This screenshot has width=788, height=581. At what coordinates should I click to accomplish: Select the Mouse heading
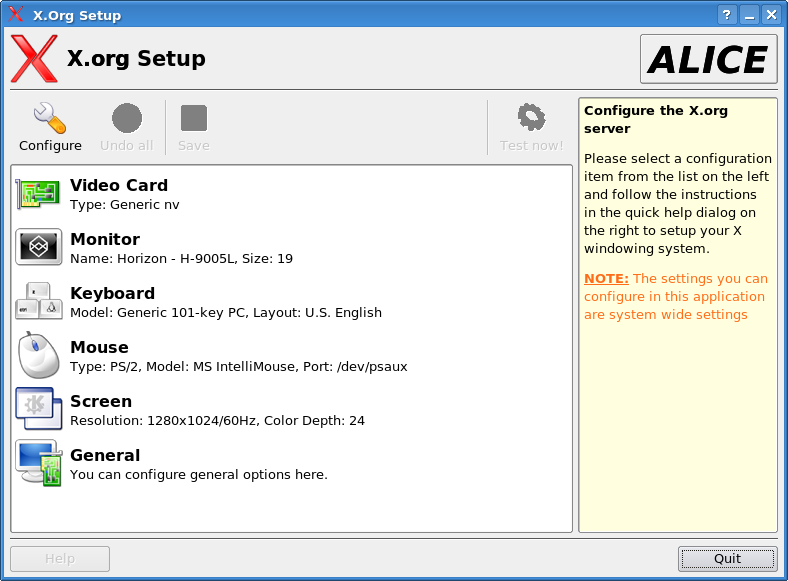(x=100, y=347)
